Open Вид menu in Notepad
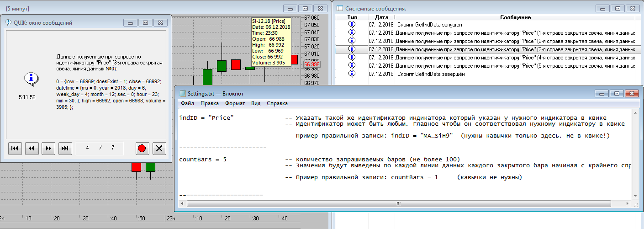644x229 pixels. point(256,103)
